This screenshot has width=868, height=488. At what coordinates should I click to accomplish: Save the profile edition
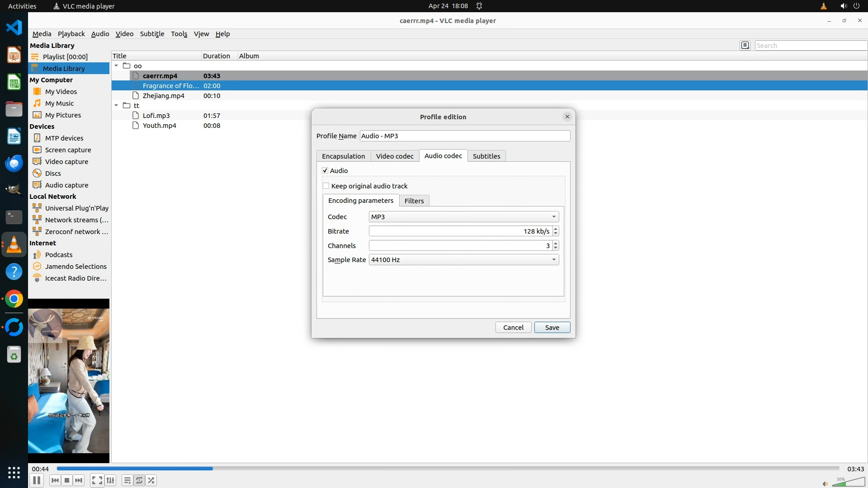[552, 328]
